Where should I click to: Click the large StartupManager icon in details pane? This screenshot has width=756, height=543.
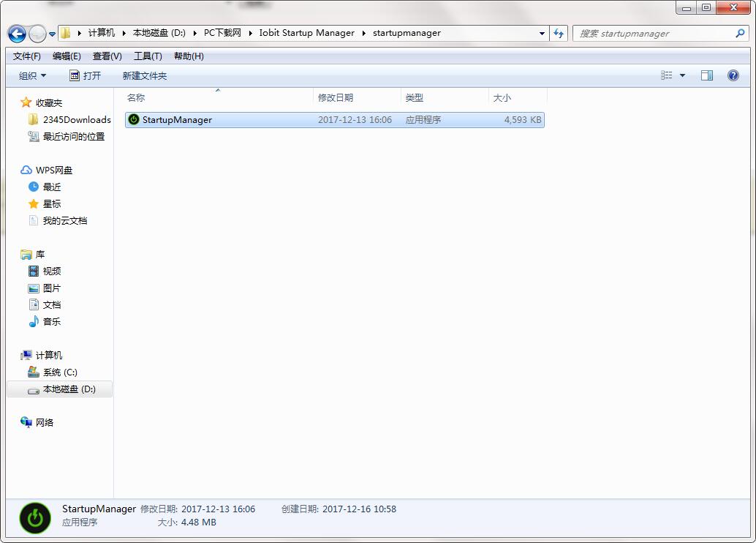(x=34, y=518)
